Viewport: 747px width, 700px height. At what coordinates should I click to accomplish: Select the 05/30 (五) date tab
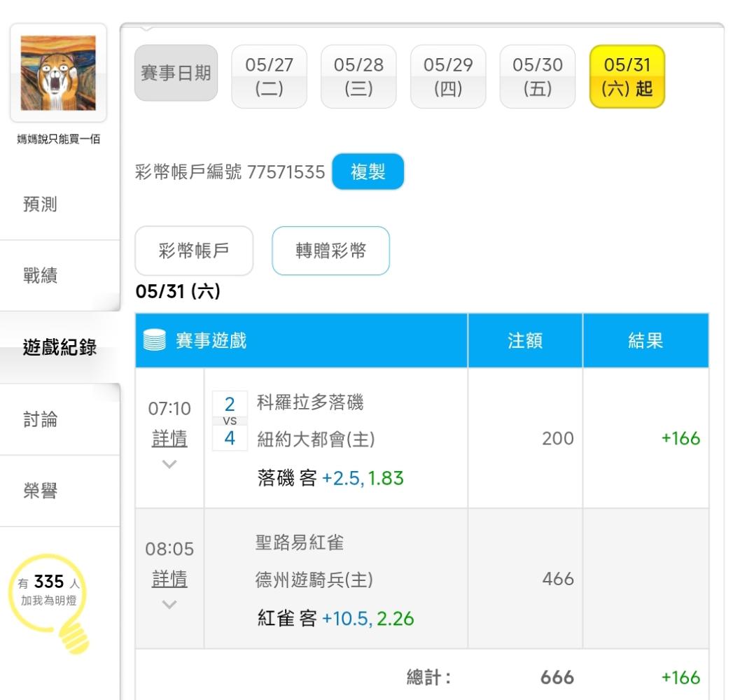click(x=538, y=76)
